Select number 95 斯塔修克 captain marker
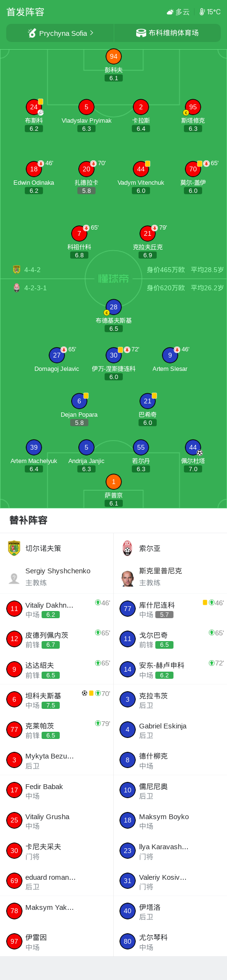This screenshot has width=227, height=980. 186,113
